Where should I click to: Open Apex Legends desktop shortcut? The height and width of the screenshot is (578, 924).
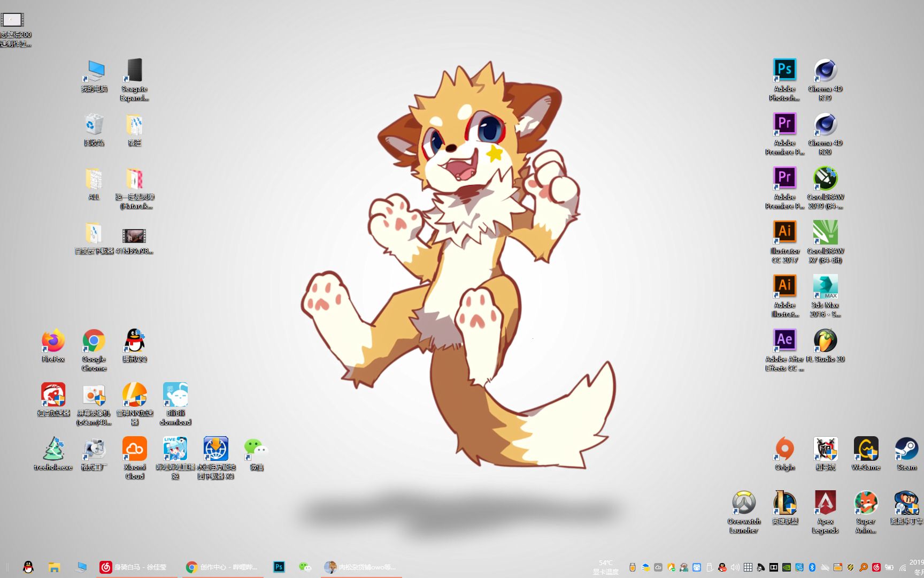pos(825,512)
